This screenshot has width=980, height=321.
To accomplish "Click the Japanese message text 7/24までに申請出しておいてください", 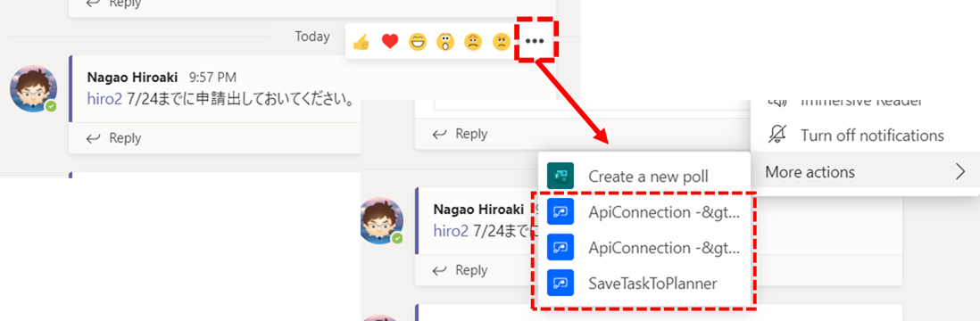I will (241, 99).
